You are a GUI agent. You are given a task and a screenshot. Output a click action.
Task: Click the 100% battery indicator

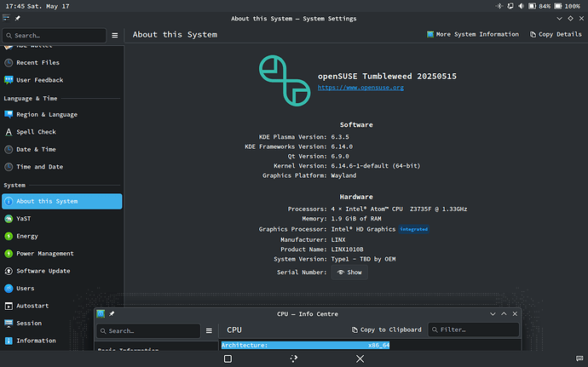[568, 6]
